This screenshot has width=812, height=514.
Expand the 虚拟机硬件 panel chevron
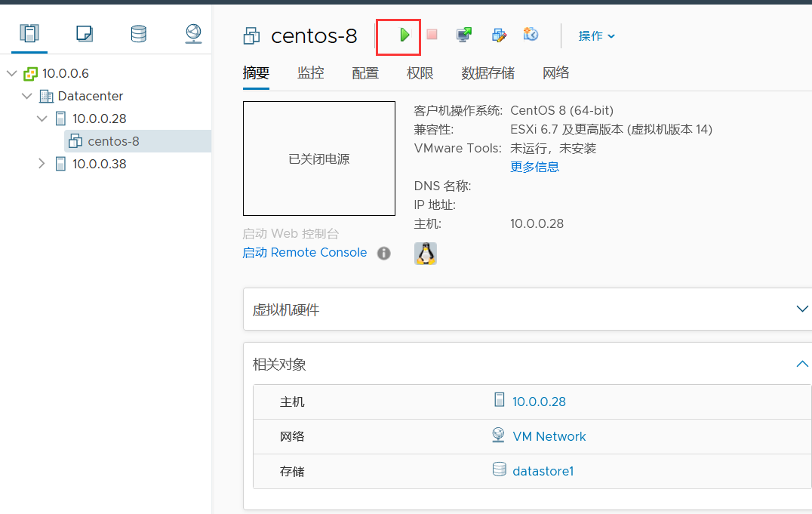tap(802, 309)
